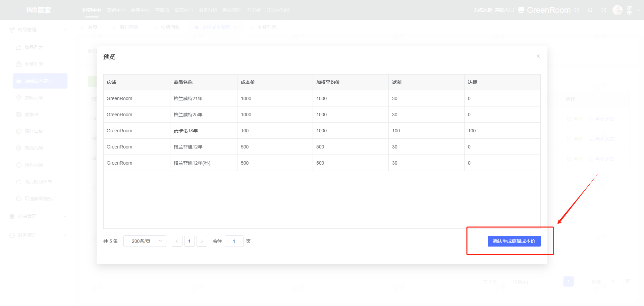The image size is (644, 306).
Task: Click the user avatar in header
Action: 618,10
